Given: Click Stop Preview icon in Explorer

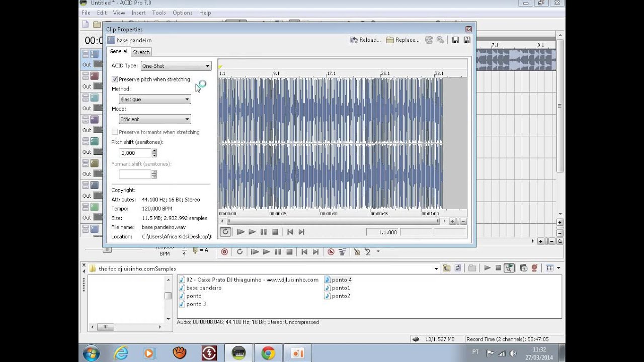Looking at the screenshot, I should click(498, 268).
